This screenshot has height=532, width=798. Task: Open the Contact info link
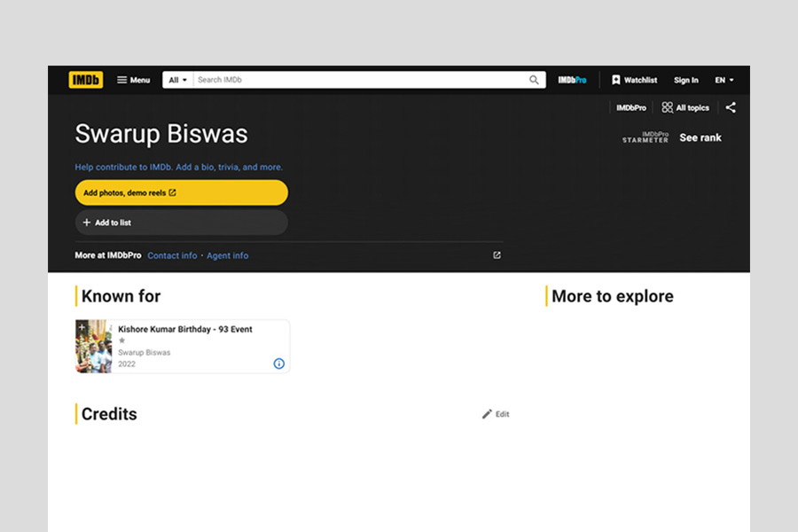172,255
